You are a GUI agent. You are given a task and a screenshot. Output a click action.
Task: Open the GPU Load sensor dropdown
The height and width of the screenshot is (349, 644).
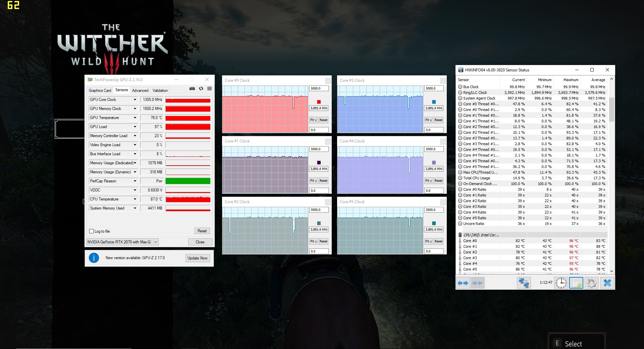[x=135, y=127]
